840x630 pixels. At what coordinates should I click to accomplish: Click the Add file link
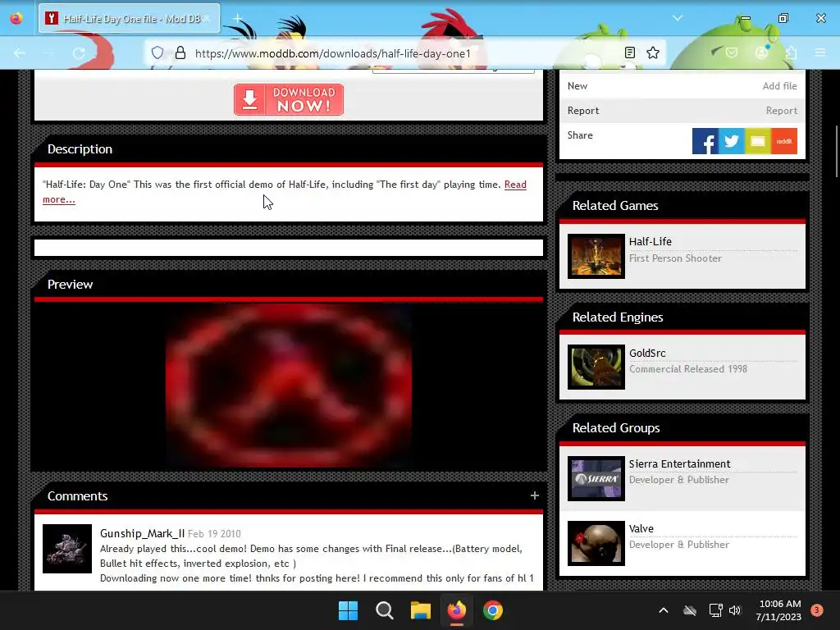(x=779, y=85)
